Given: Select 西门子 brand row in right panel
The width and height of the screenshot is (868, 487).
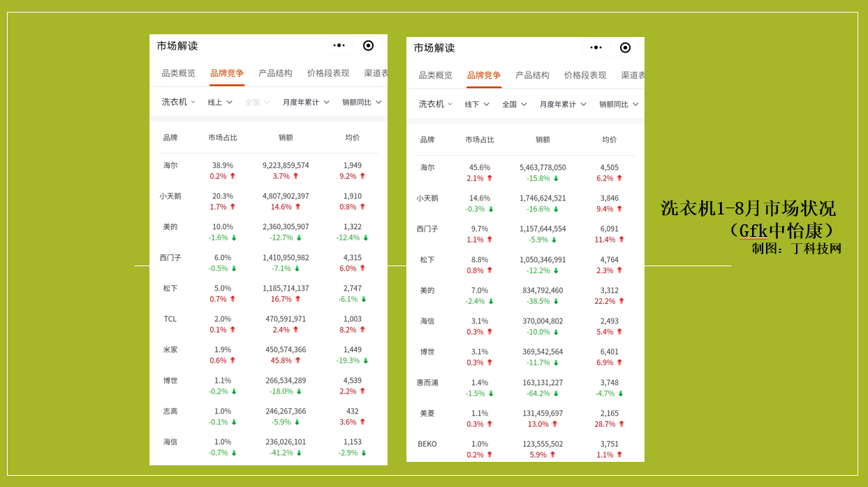Looking at the screenshot, I should (525, 234).
